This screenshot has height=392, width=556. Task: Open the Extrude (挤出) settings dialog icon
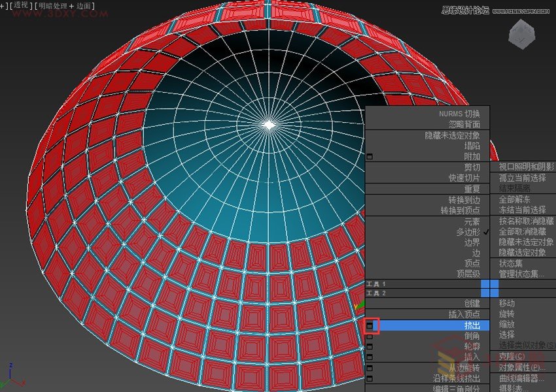tap(370, 326)
